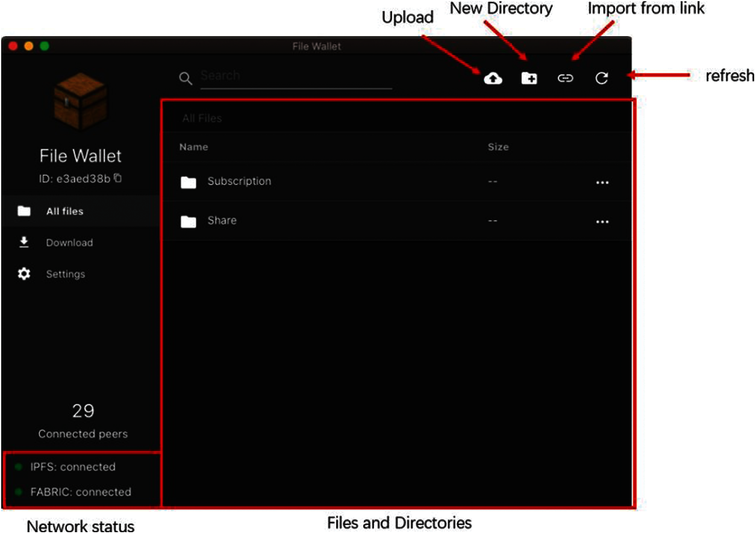Open the Share folder
The width and height of the screenshot is (756, 534).
(222, 220)
